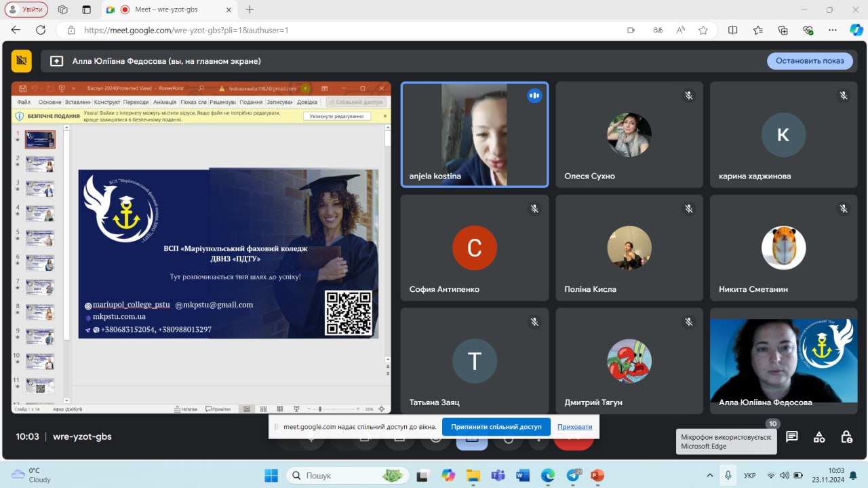Open Edge Copilot sidebar icon
The width and height of the screenshot is (868, 488).
(x=856, y=30)
